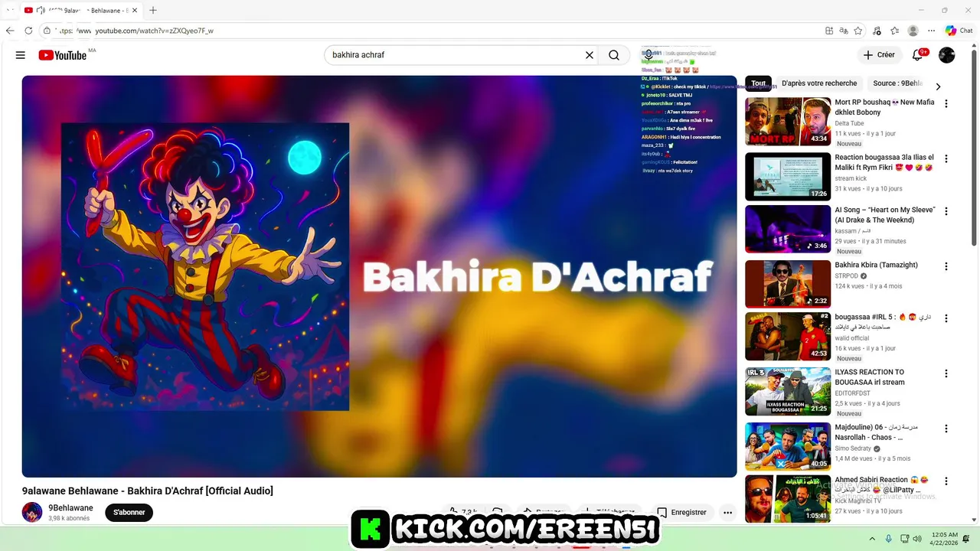Open options for bougassaa #IRL 5 video
Viewport: 980px width, 551px height.
946,318
